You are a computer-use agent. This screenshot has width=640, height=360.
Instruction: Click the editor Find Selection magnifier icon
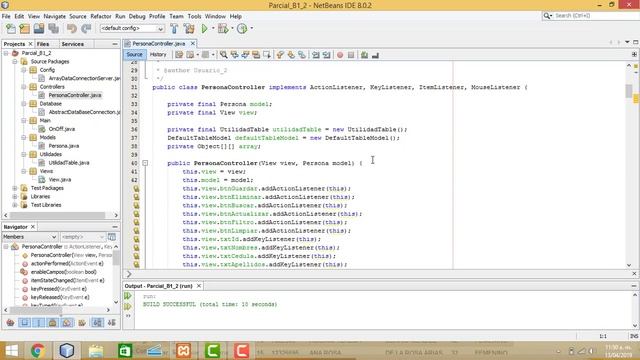click(224, 55)
